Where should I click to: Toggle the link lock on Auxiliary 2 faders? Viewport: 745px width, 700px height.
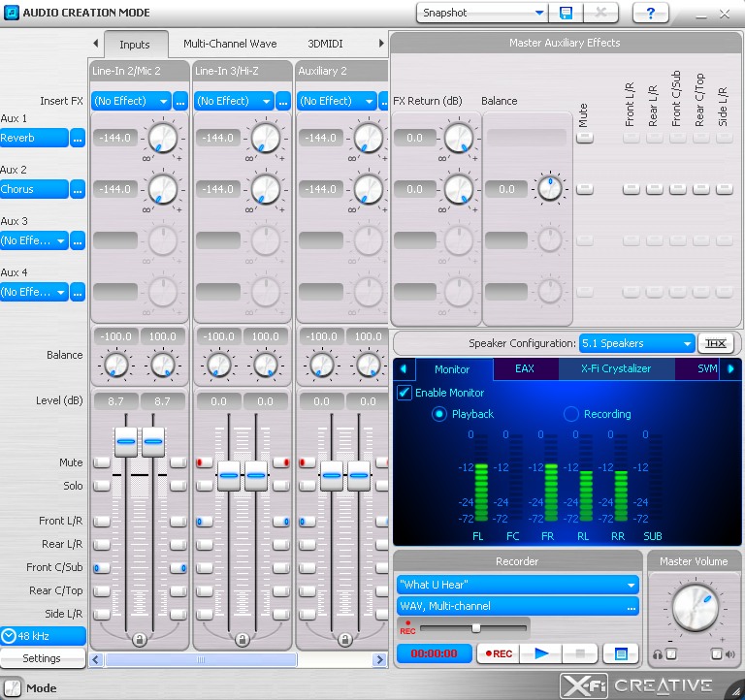pos(345,640)
